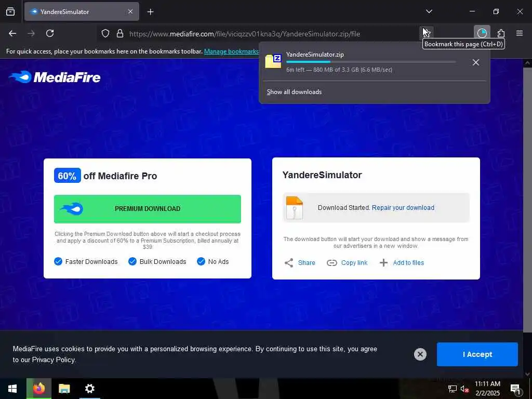532x399 pixels.
Task: Bookmark this page with the star icon
Action: click(426, 33)
